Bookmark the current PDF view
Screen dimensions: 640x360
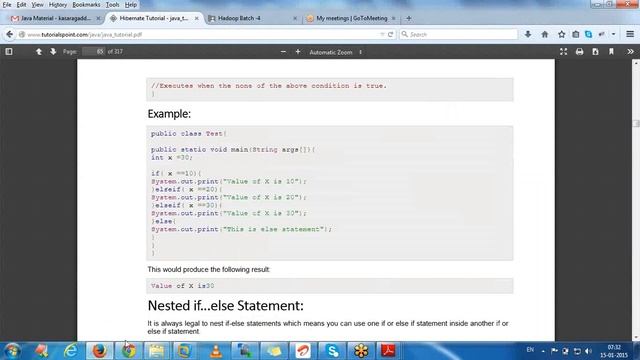(x=611, y=51)
